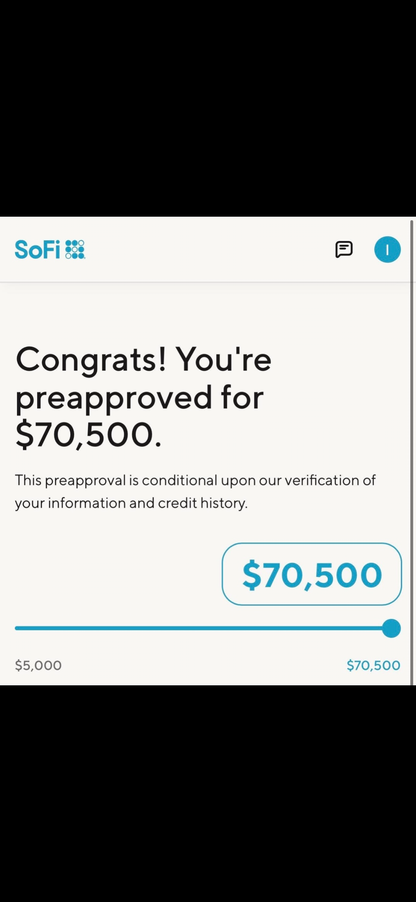Click the SoFi dotted grid logo mark
Screen dimensions: 416x902
[x=75, y=250]
